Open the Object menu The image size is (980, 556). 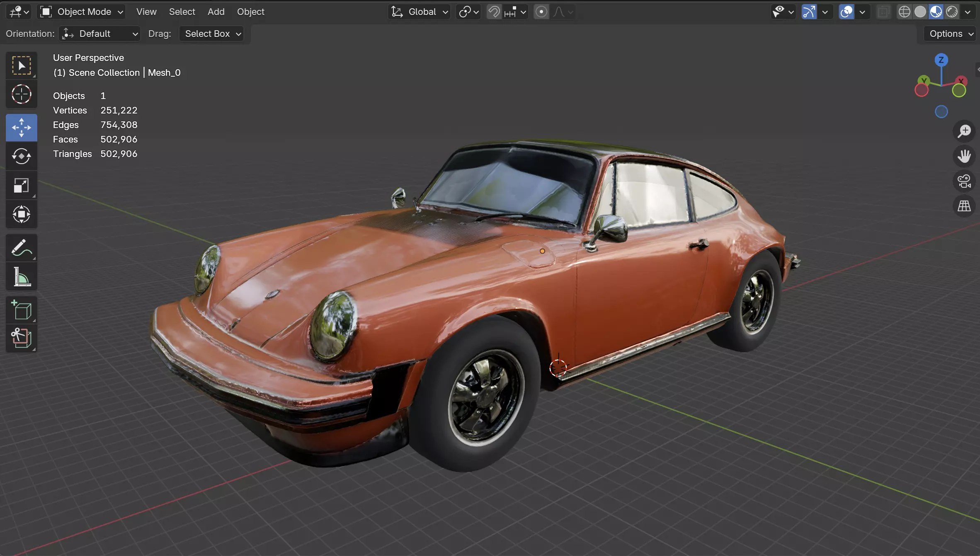[x=250, y=12]
